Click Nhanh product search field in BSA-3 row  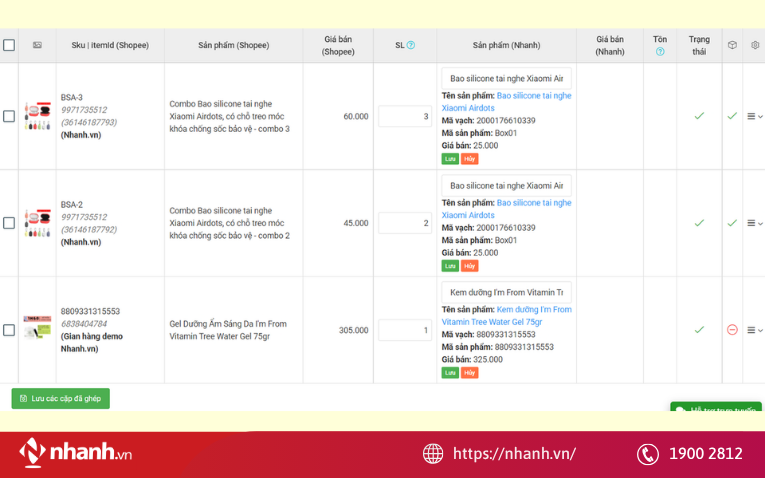506,79
